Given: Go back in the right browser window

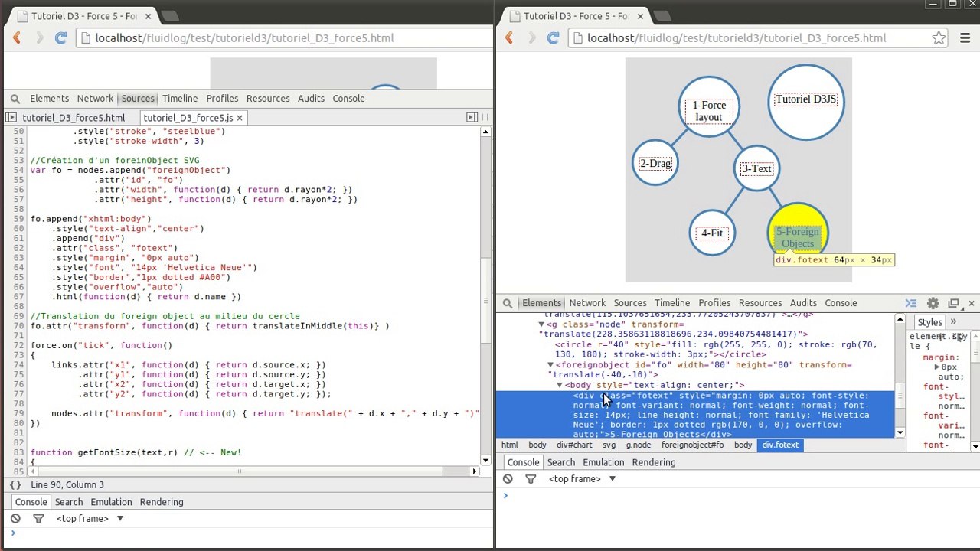Looking at the screenshot, I should [509, 37].
